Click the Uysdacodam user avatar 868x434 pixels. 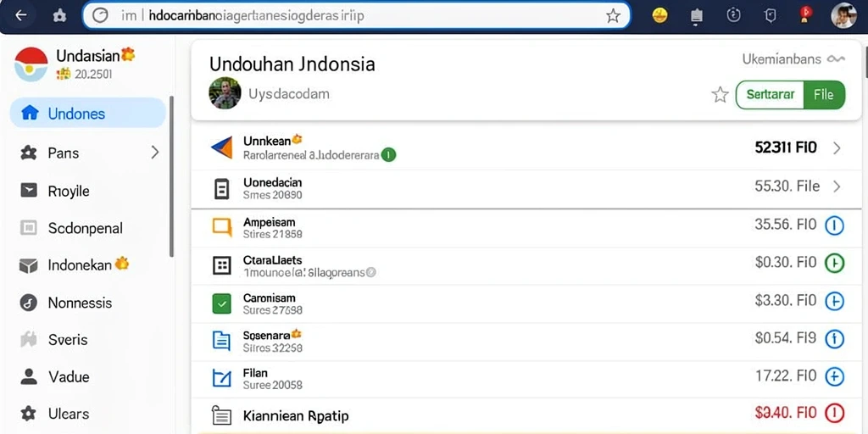225,93
